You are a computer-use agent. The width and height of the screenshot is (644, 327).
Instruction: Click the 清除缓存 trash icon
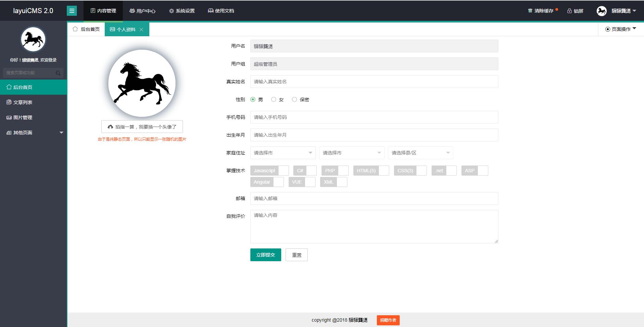tap(530, 11)
